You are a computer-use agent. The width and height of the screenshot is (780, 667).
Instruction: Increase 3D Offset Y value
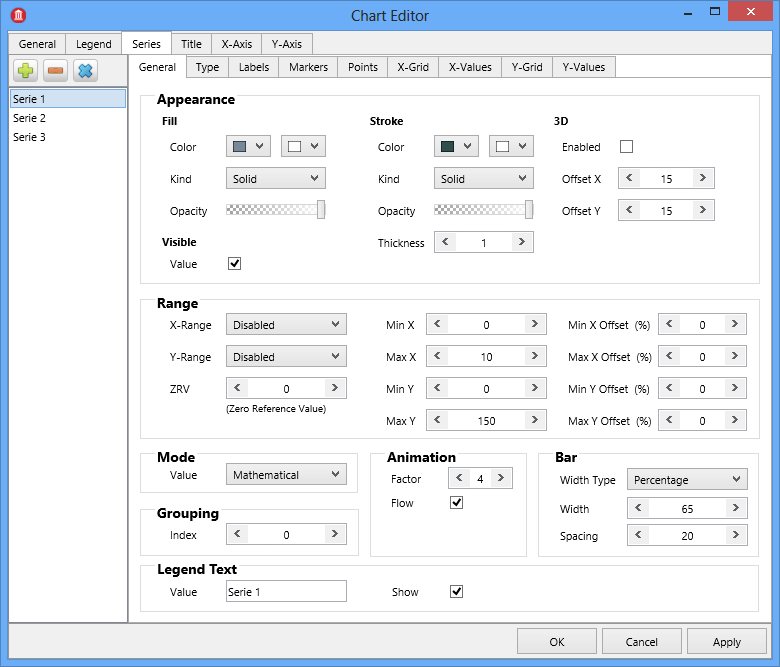702,210
